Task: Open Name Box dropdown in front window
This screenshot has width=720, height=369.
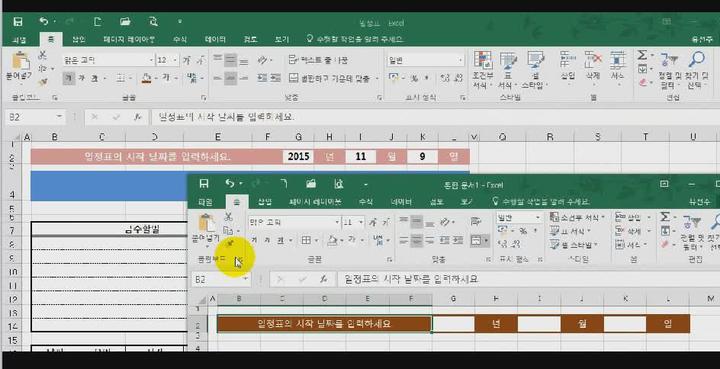Action: pos(246,279)
